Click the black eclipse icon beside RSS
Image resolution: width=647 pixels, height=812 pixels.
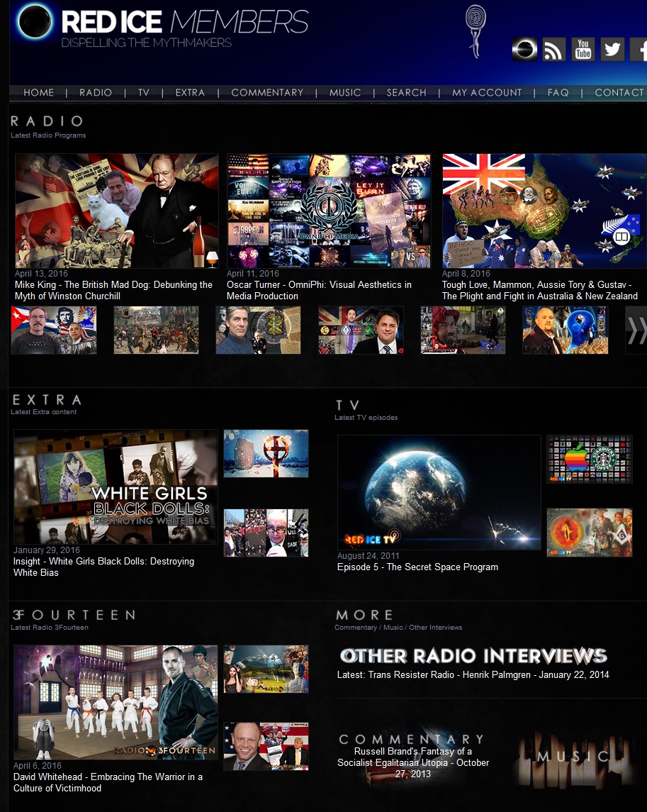tap(525, 50)
